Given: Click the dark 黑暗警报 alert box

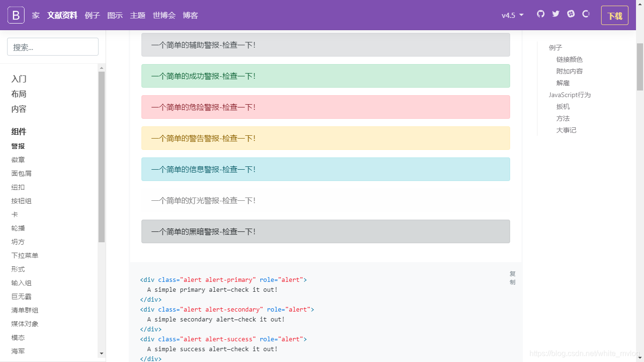Looking at the screenshot, I should coord(326,231).
